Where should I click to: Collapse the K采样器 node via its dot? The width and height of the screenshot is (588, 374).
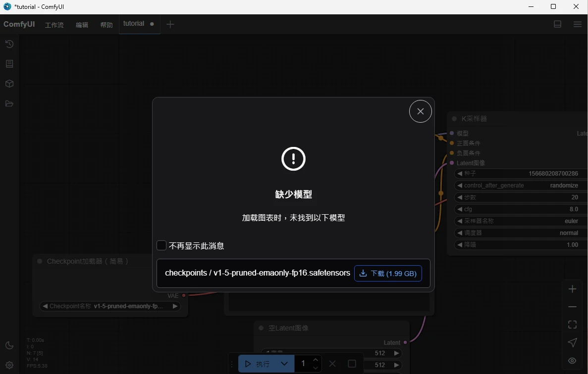coord(454,119)
